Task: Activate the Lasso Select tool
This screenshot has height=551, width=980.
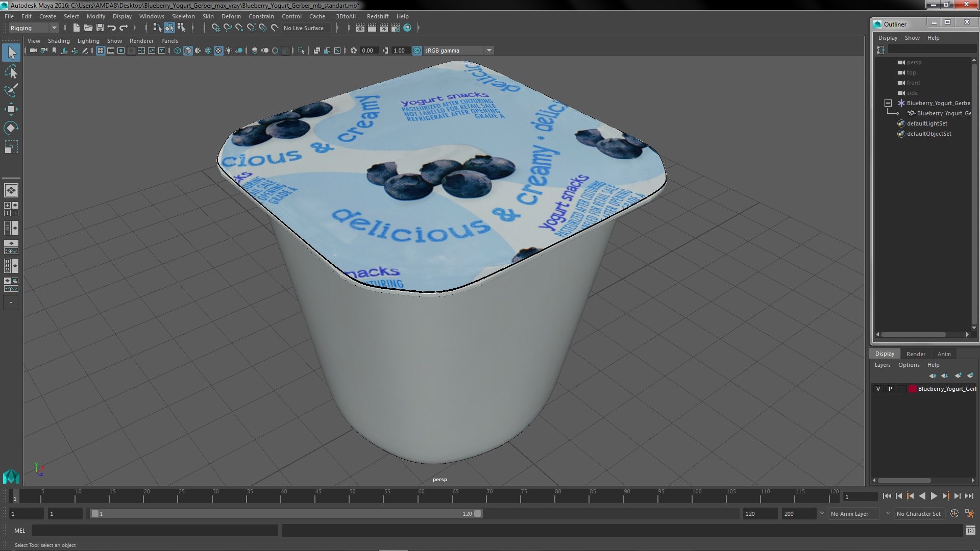Action: click(x=11, y=72)
